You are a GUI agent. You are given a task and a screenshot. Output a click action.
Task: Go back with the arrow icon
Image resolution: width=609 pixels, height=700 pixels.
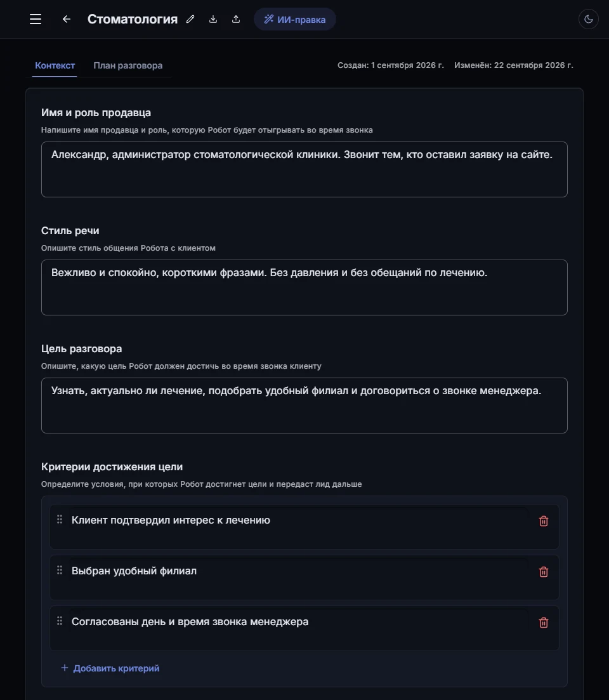pyautogui.click(x=67, y=19)
